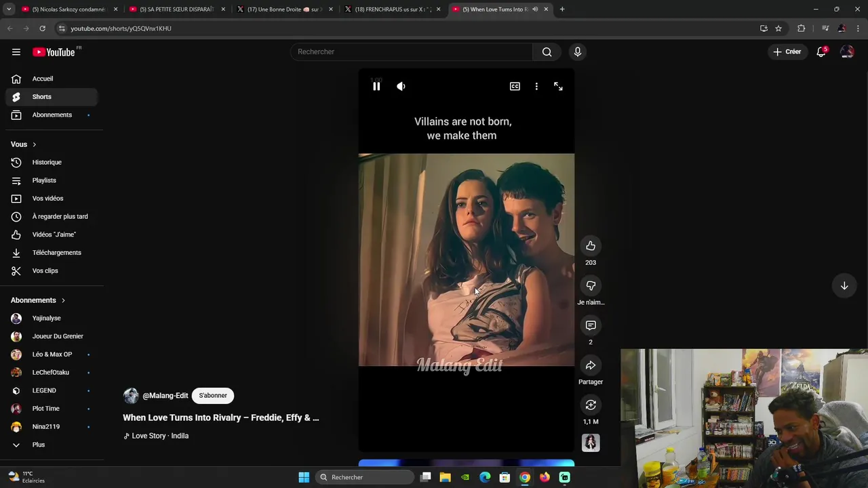Open the tab search dropdown arrow
This screenshot has height=488, width=868.
click(9, 9)
